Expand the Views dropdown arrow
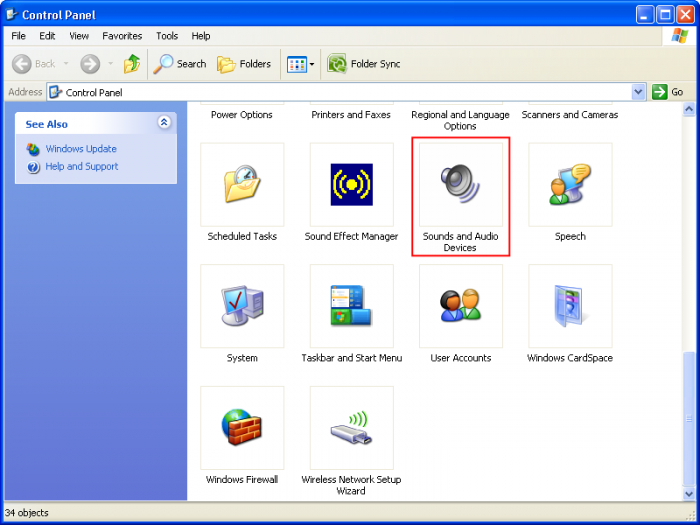Viewport: 700px width, 525px height. coord(312,64)
